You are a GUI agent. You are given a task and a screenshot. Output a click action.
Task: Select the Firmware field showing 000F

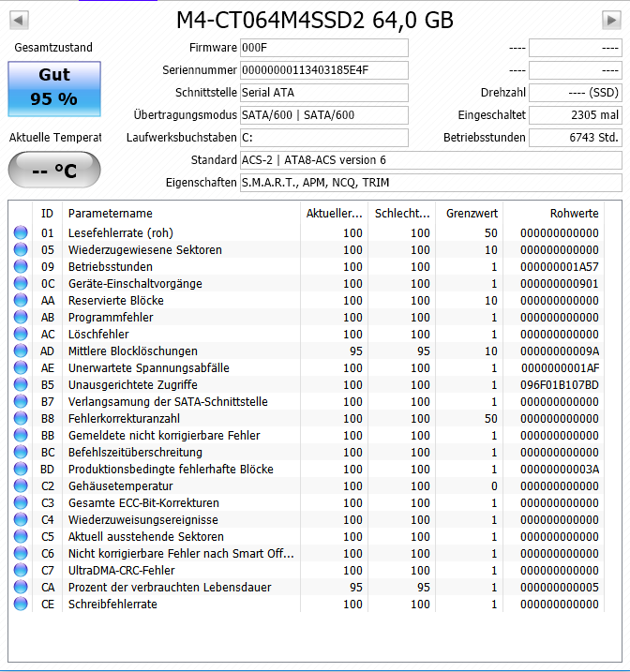click(x=324, y=48)
